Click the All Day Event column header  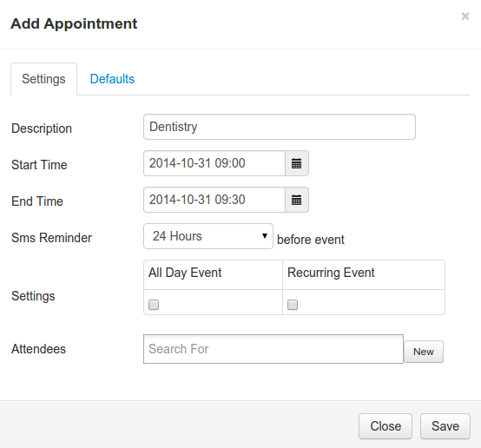pyautogui.click(x=185, y=273)
